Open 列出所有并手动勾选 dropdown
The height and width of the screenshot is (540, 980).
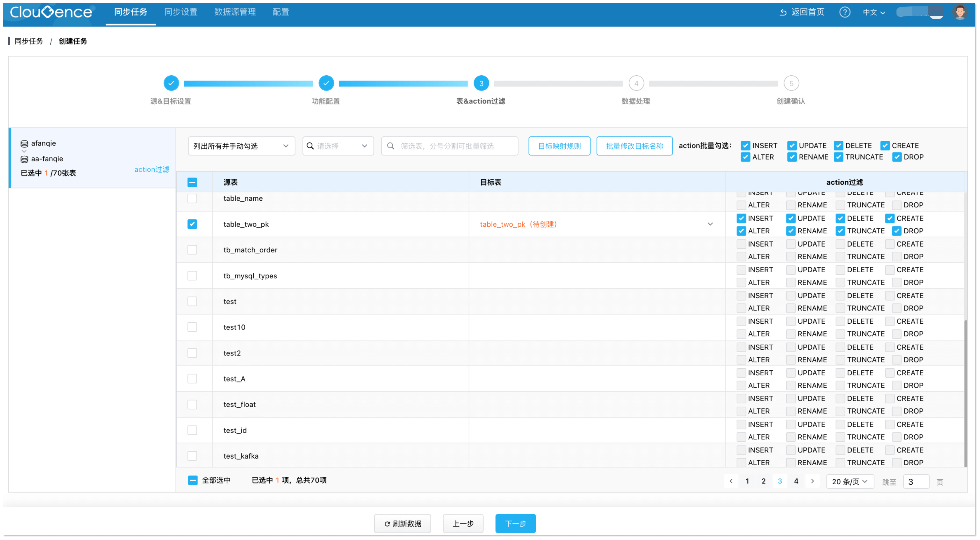[x=241, y=146]
